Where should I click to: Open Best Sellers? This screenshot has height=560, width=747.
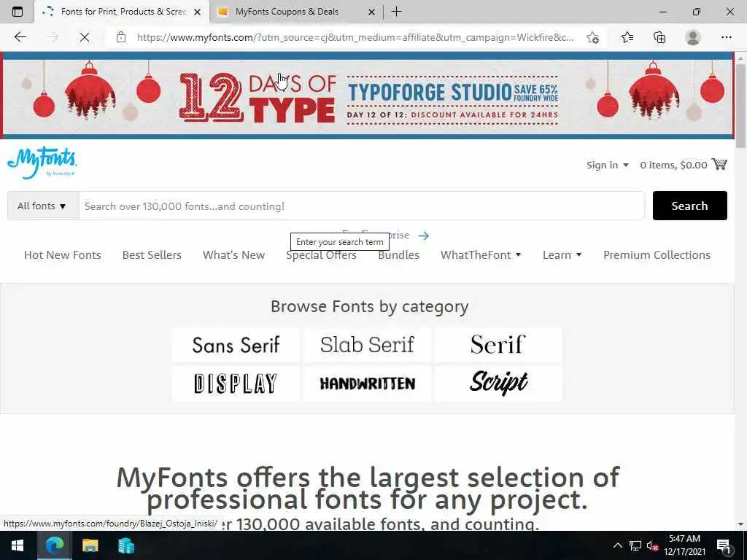(x=152, y=254)
